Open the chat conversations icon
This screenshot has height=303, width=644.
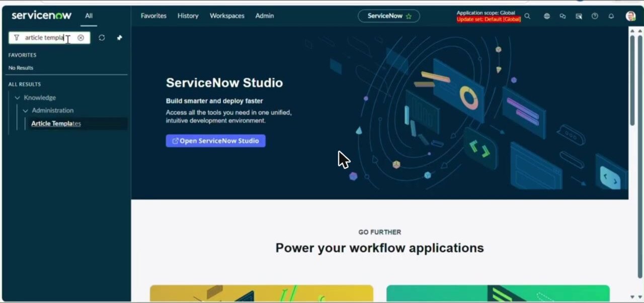click(562, 16)
